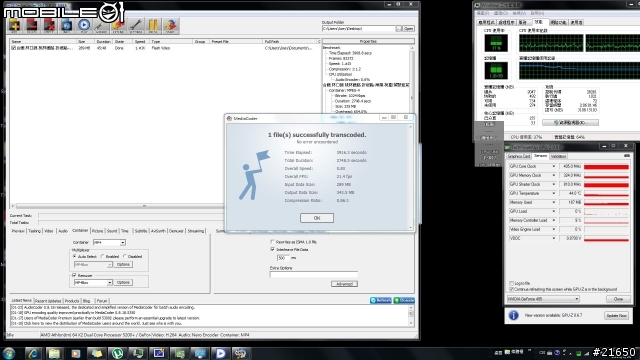
Task: Switch to the Video tab
Action: click(x=49, y=231)
